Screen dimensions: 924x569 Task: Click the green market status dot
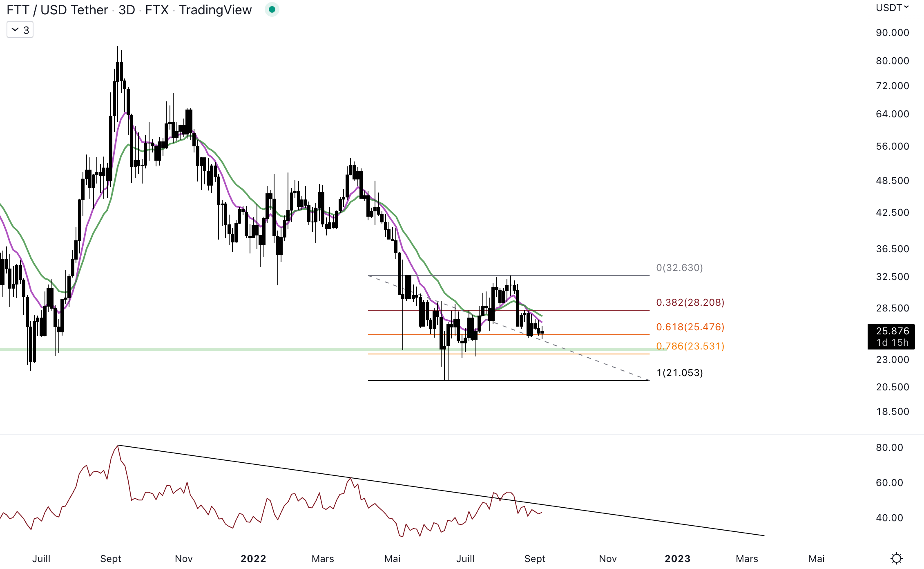click(272, 9)
